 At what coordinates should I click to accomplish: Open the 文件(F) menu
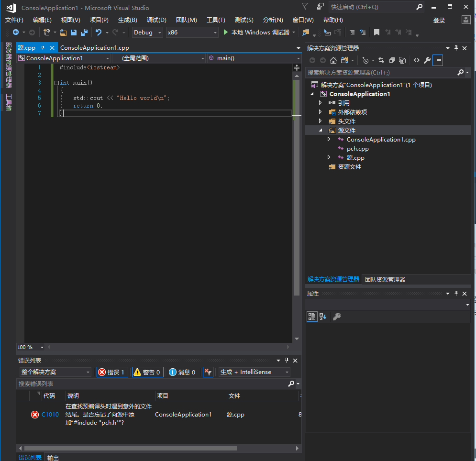[14, 20]
